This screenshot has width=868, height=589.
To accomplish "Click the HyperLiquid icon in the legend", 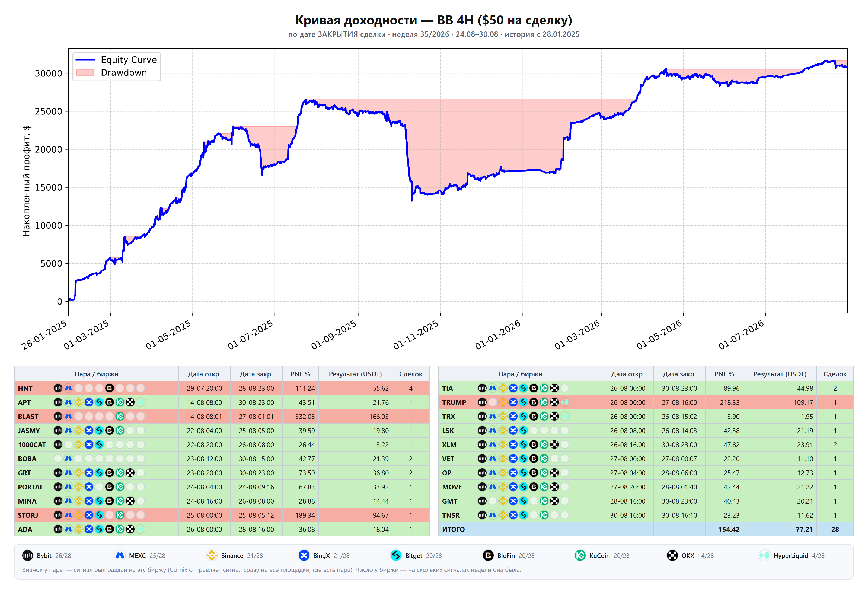I will click(x=764, y=555).
